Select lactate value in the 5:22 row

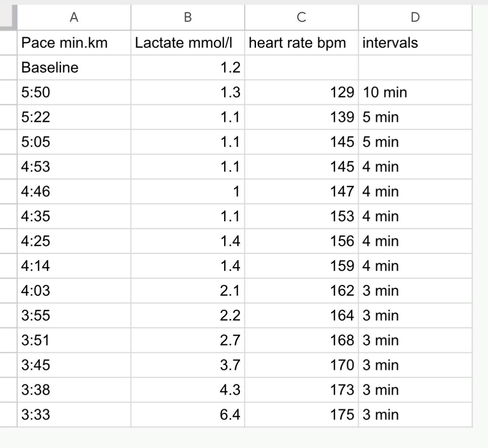[188, 117]
